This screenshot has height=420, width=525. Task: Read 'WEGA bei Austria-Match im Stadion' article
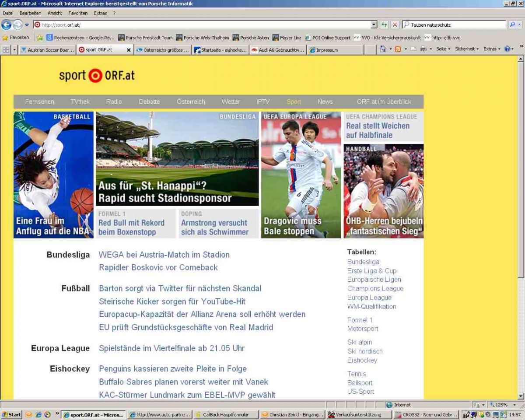click(x=164, y=255)
